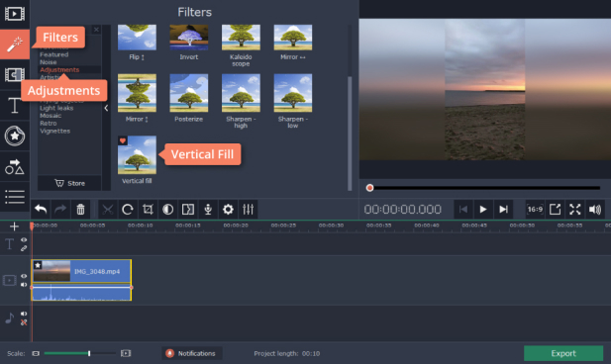The image size is (611, 364).
Task: Adjust volume via speaker icon
Action: pos(595,210)
